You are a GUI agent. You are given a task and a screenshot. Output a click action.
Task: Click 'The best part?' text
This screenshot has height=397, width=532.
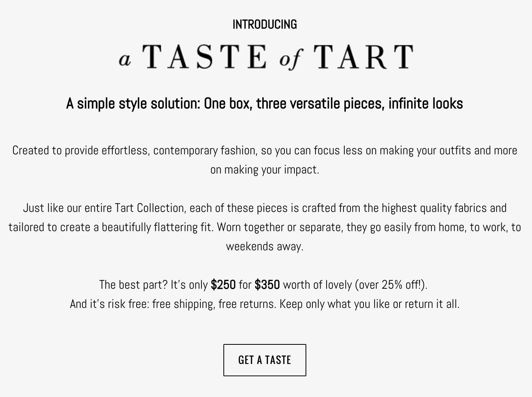tap(134, 285)
